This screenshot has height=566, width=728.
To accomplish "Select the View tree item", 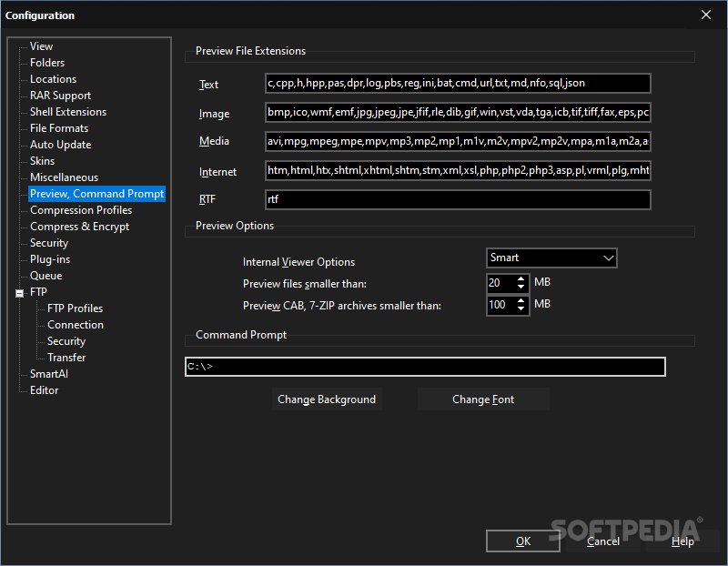I will [41, 46].
